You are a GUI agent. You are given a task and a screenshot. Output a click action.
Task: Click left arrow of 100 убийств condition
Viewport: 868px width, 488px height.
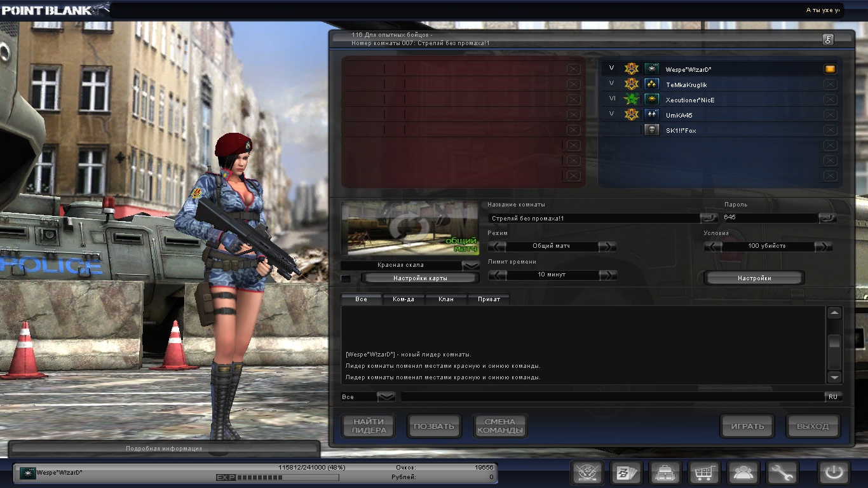pos(713,247)
